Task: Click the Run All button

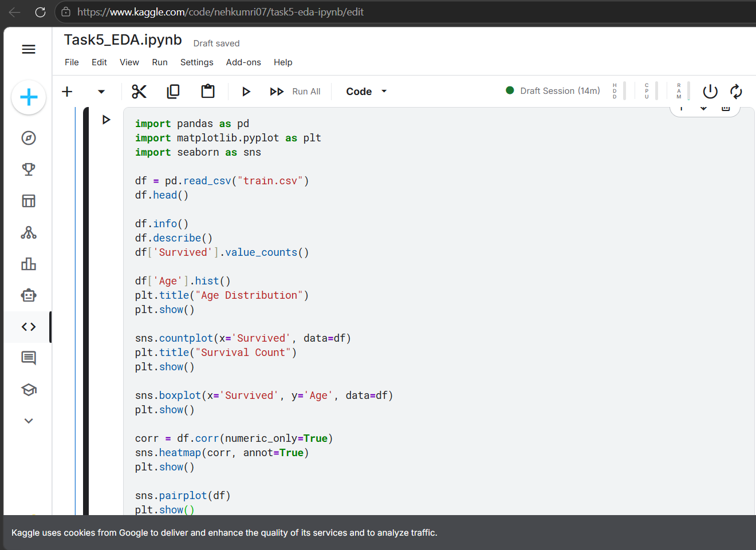Action: [x=295, y=92]
